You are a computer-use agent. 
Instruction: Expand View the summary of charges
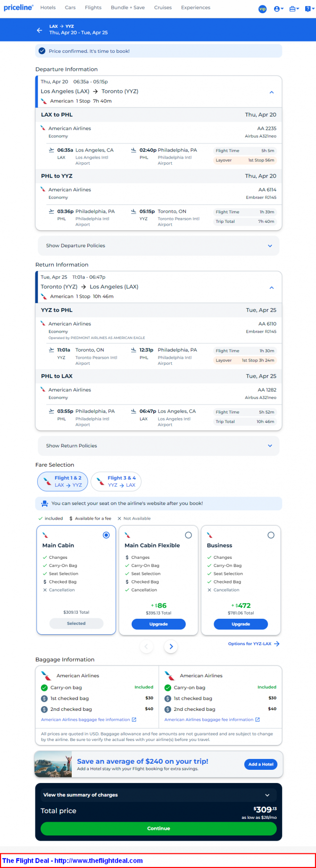point(158,795)
